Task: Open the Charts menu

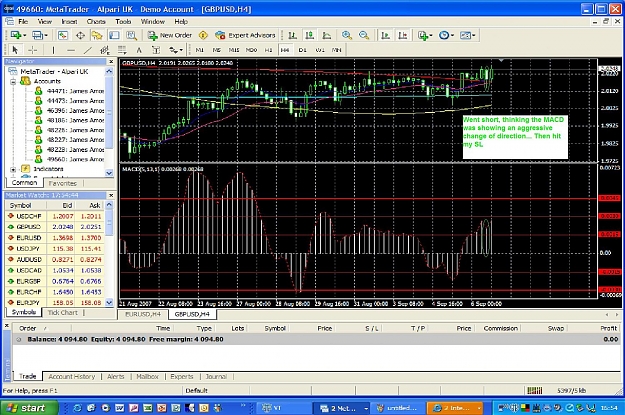Action: [x=96, y=22]
